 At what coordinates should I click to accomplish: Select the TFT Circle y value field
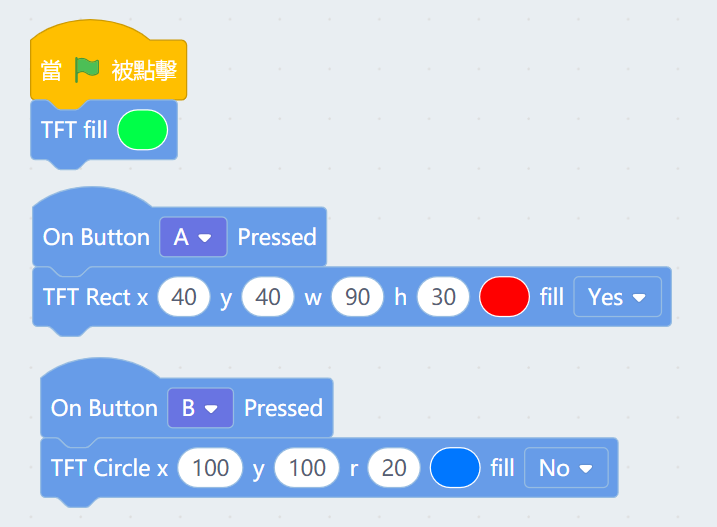tap(307, 468)
